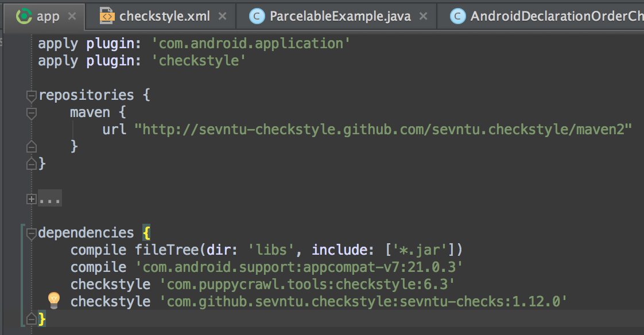Toggle the fold-end marker at dependencies closing brace
The height and width of the screenshot is (335, 644).
coord(31,318)
